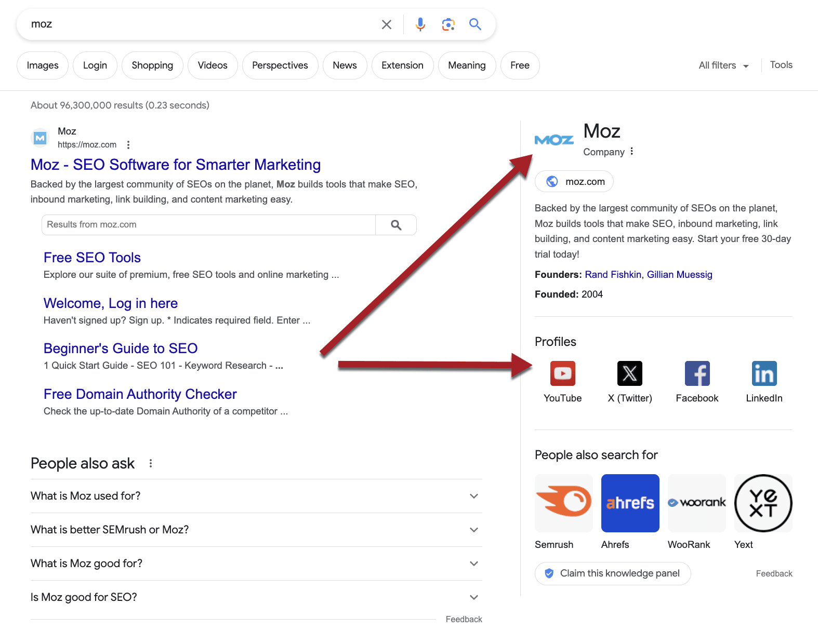Open Moz's Facebook profile icon
The height and width of the screenshot is (644, 818).
(x=697, y=373)
